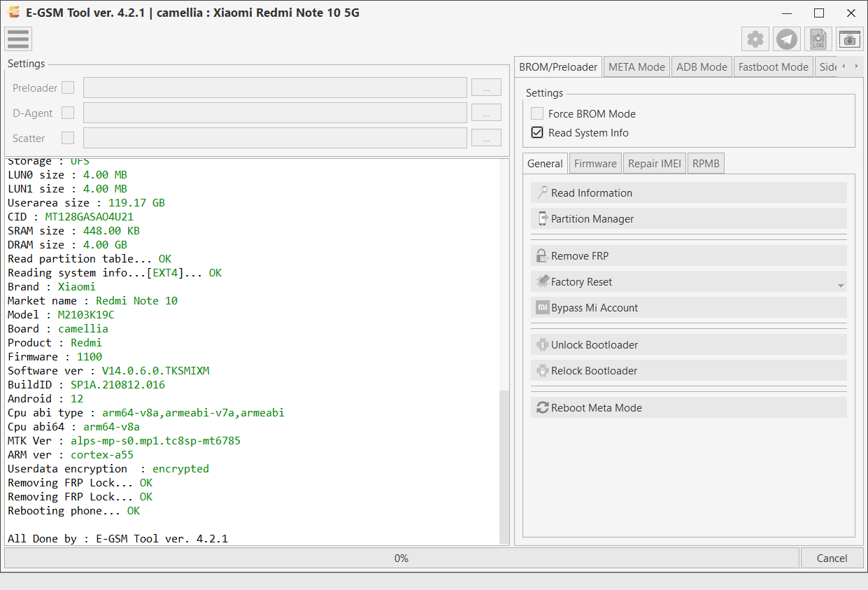Image resolution: width=868 pixels, height=590 pixels.
Task: Click the 'Userdata encryption : encrypted' line
Action: [x=108, y=468]
